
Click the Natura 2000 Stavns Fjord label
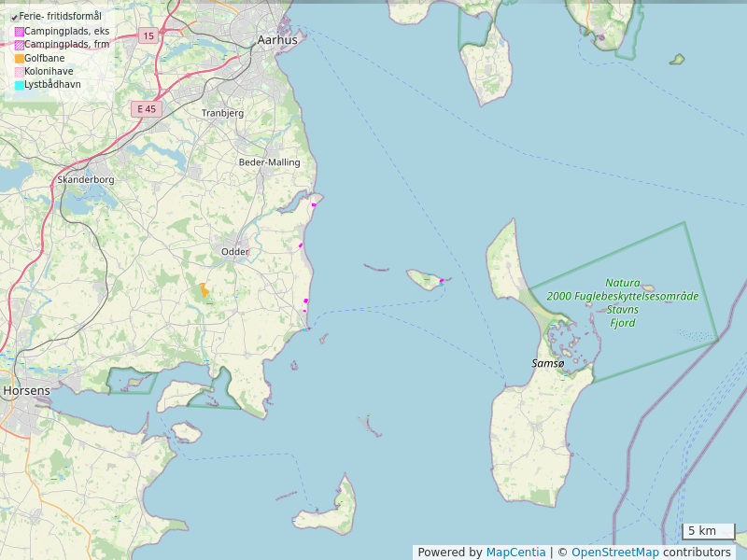(x=622, y=302)
